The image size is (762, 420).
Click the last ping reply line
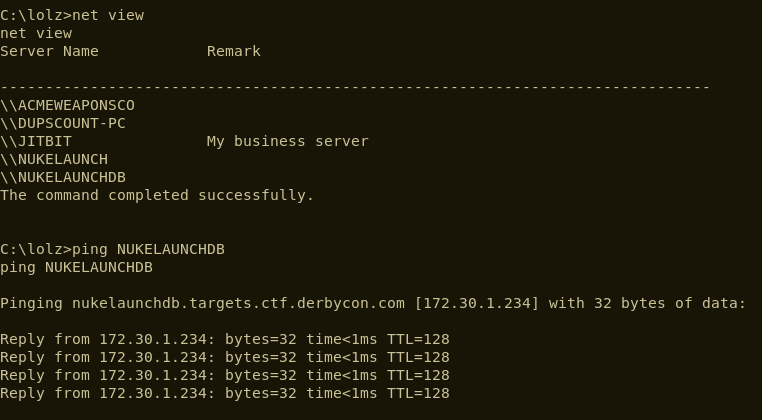coord(224,393)
